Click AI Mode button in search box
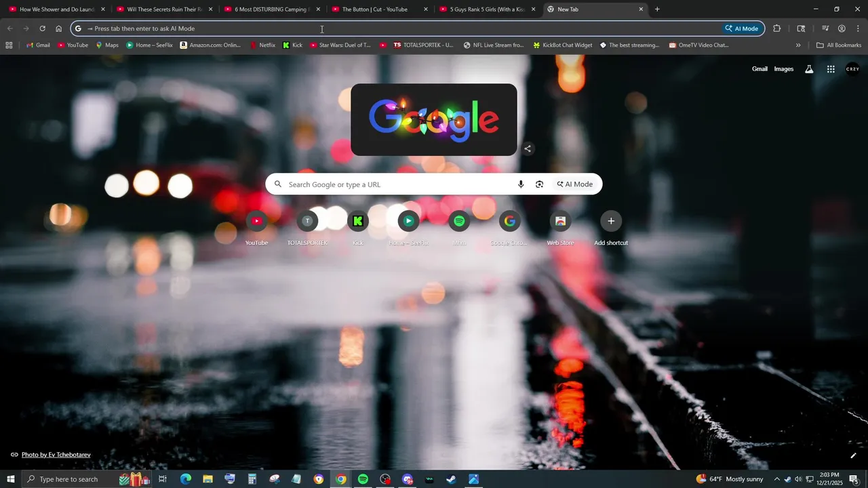The width and height of the screenshot is (868, 488). pyautogui.click(x=575, y=184)
